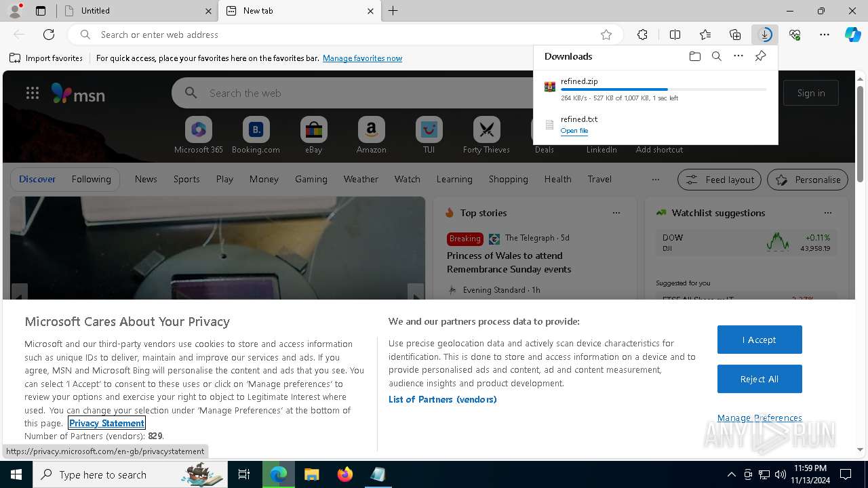Click the Personalise button
Image resolution: width=868 pixels, height=488 pixels.
point(807,180)
